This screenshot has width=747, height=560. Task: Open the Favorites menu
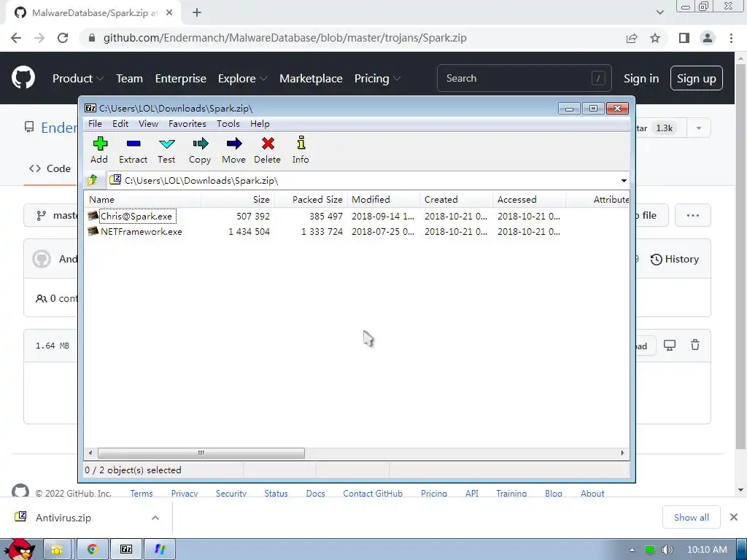coord(187,124)
